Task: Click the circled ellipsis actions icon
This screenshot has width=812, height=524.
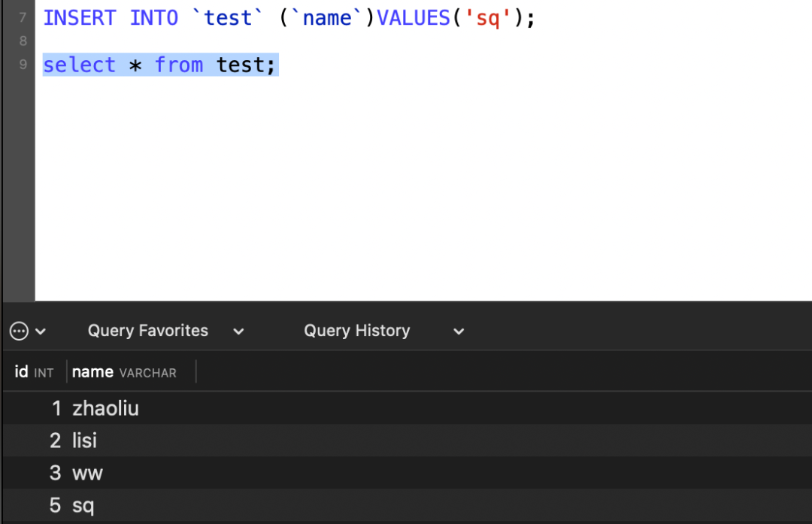Action: point(19,331)
